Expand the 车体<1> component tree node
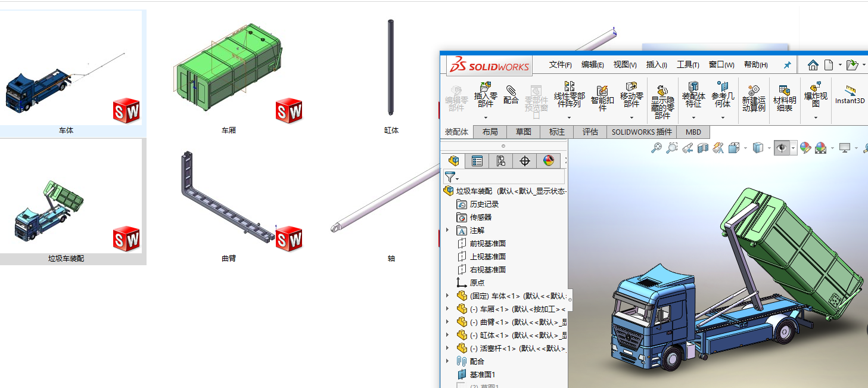This screenshot has height=388, width=868. click(x=447, y=296)
